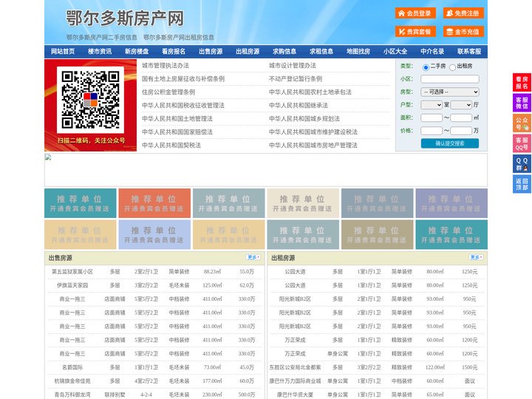Click the 小区 input field
Screen dimensions: 532x399
click(450, 79)
